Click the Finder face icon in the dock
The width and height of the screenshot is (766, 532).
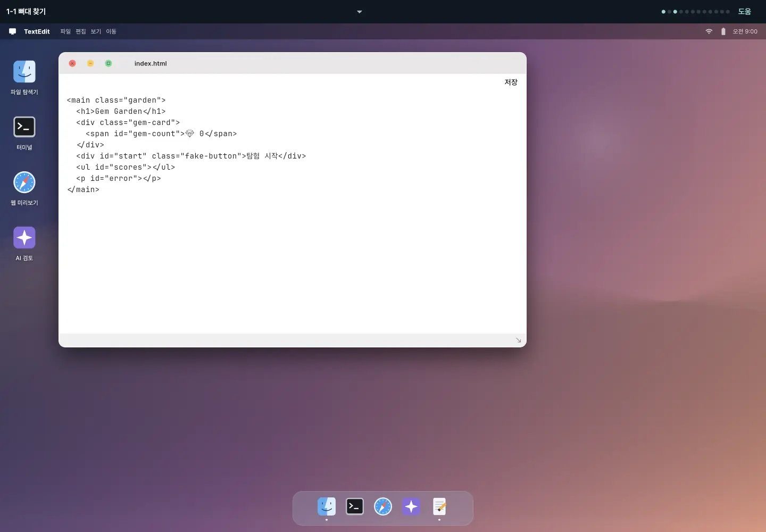(327, 506)
